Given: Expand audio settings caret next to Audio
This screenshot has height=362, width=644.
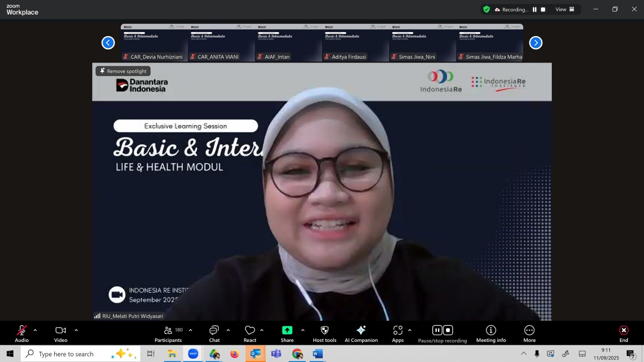Looking at the screenshot, I should click(35, 330).
